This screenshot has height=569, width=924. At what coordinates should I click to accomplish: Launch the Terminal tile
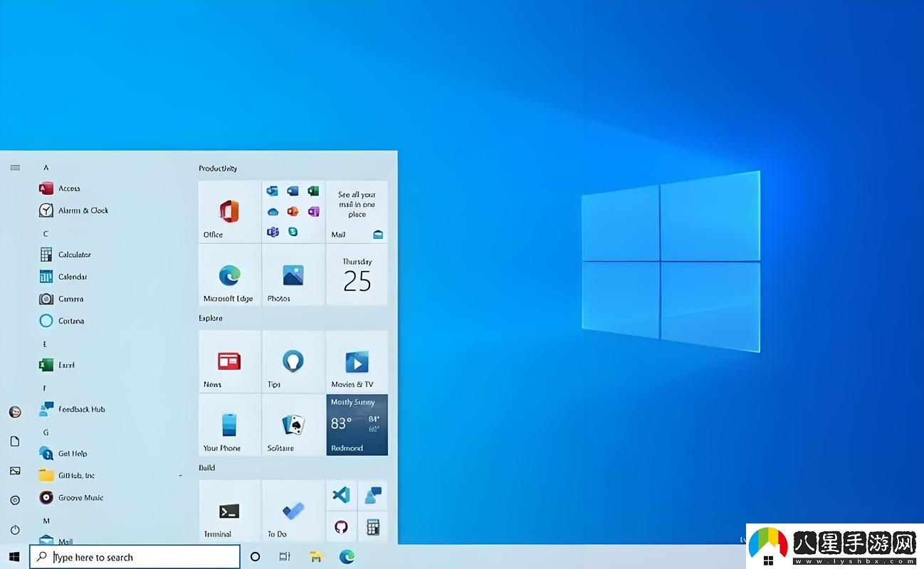229,511
